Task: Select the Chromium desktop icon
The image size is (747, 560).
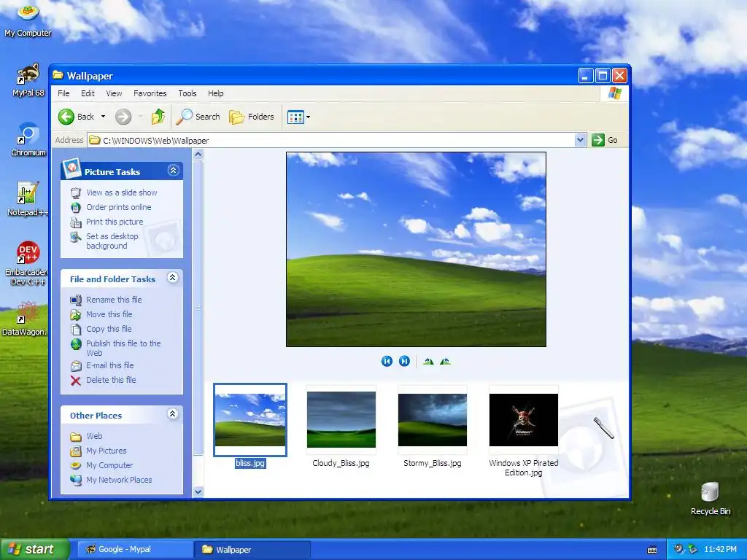Action: (28, 139)
